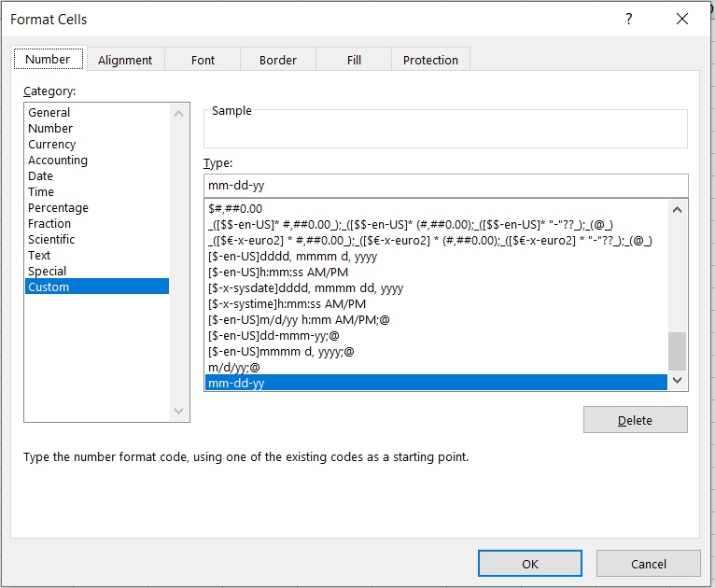Select [$-x-systime]h:mm:ss AM/PM format
715x588 pixels.
(436, 303)
